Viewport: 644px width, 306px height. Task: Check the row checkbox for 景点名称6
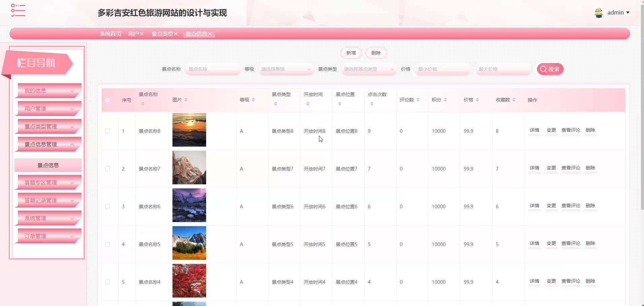coord(107,207)
